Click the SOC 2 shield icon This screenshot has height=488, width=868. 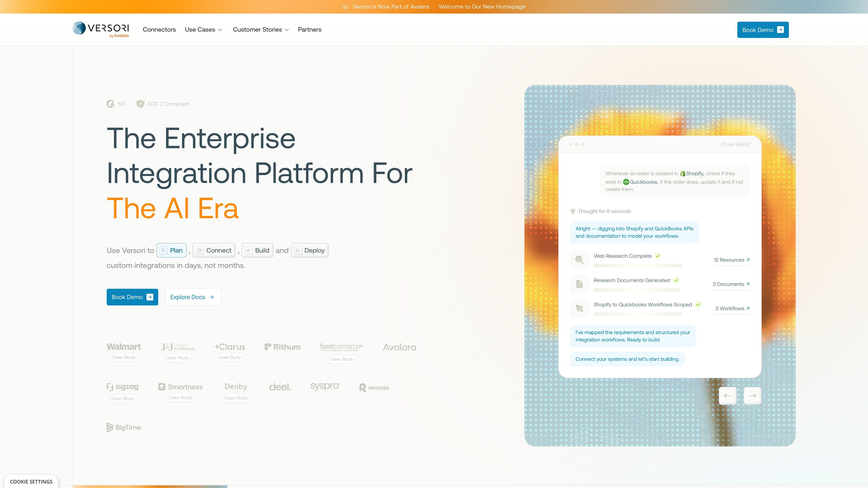(140, 104)
